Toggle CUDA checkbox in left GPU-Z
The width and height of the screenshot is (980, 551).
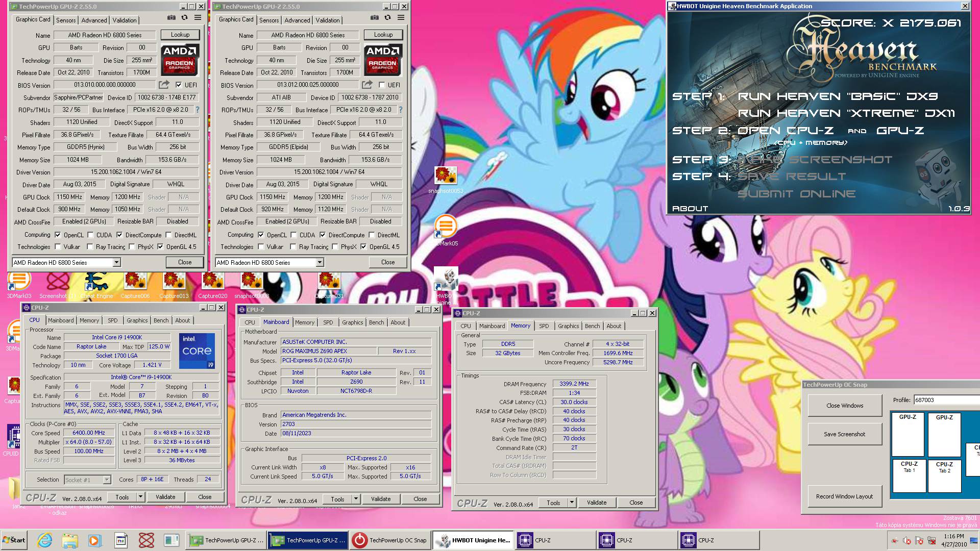point(90,235)
